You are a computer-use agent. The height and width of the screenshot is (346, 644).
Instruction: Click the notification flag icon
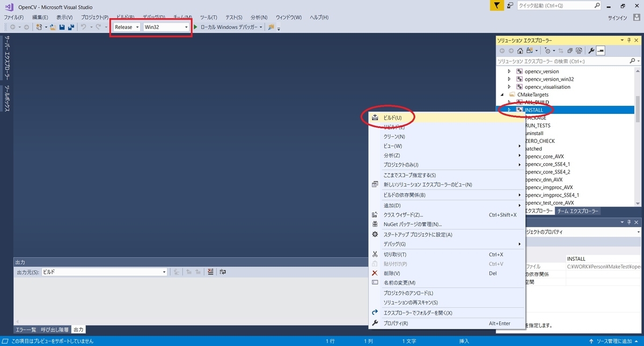[x=497, y=5]
